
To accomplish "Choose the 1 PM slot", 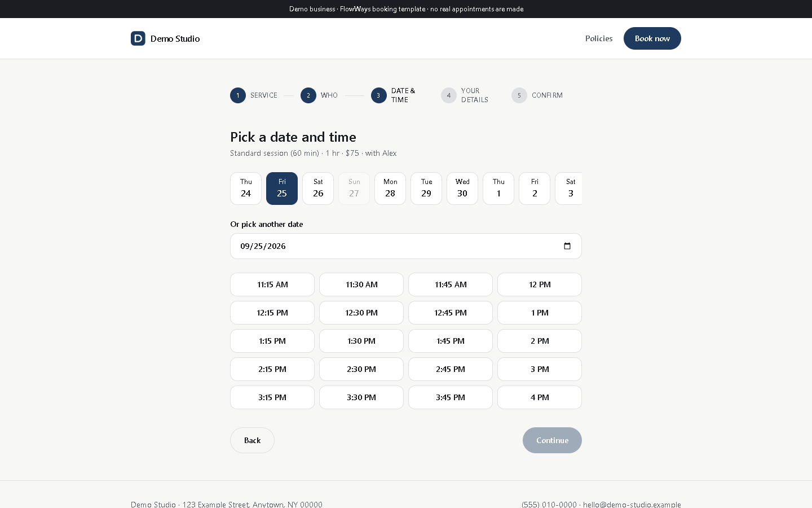I will (540, 313).
